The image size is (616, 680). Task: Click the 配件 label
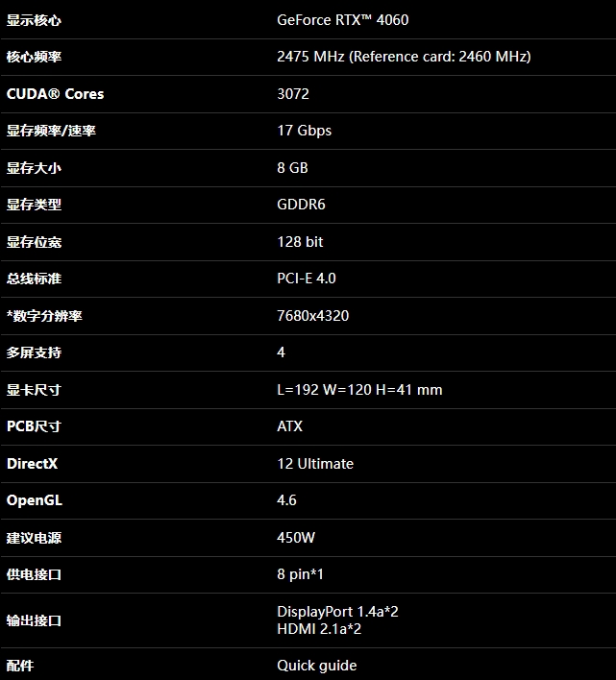pyautogui.click(x=20, y=666)
